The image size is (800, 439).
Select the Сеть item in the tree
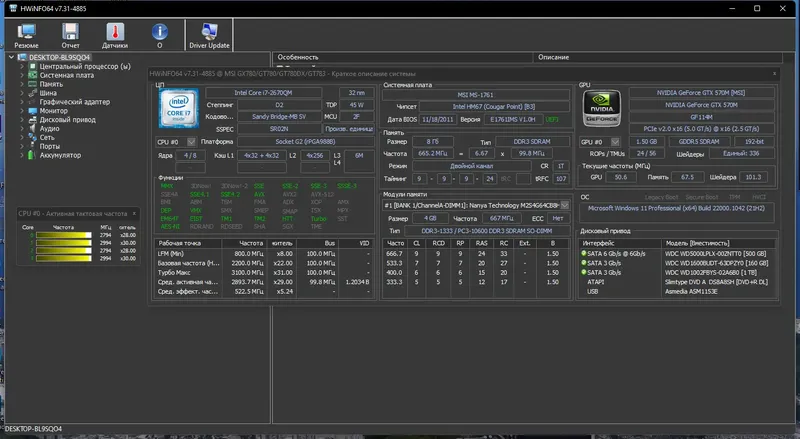(47, 137)
